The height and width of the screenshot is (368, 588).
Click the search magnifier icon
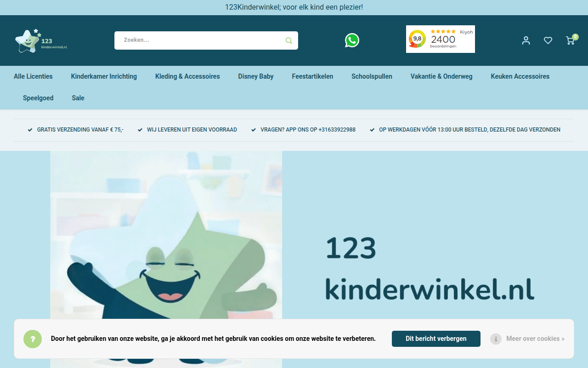[x=289, y=40]
